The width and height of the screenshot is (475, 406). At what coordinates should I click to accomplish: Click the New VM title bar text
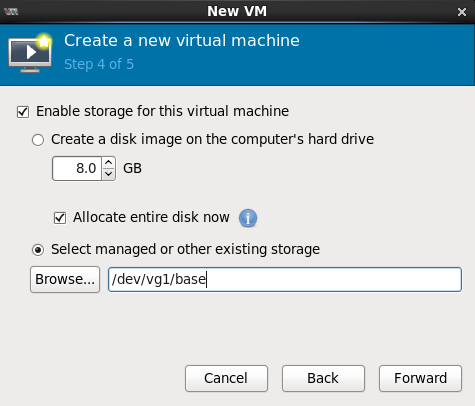point(237,11)
